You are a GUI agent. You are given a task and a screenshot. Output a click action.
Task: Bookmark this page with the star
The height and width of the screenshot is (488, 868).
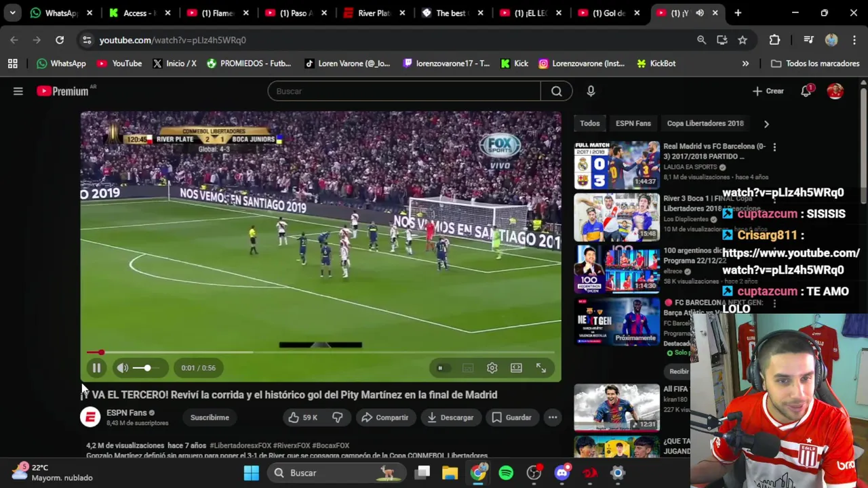point(743,40)
